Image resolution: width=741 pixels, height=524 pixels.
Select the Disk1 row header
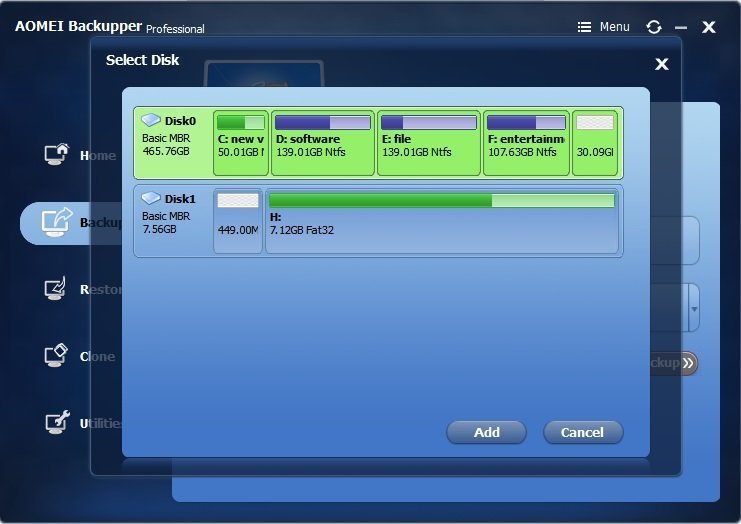click(x=173, y=220)
